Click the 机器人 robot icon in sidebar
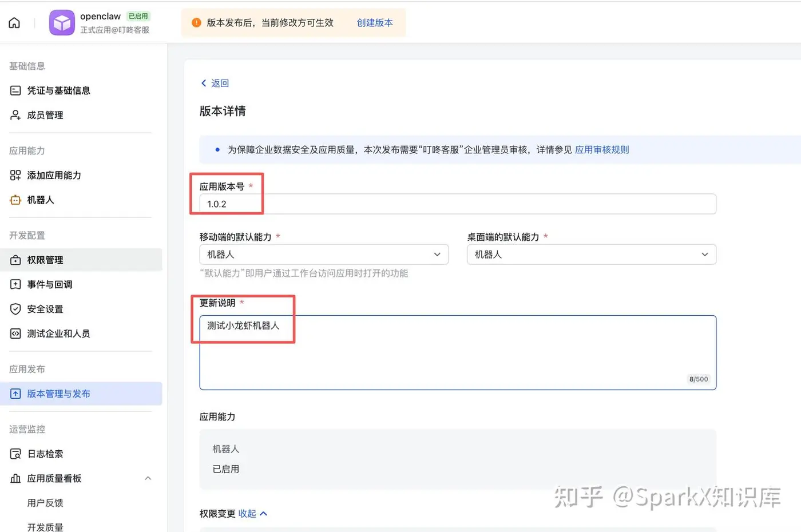The height and width of the screenshot is (532, 801). (x=15, y=200)
